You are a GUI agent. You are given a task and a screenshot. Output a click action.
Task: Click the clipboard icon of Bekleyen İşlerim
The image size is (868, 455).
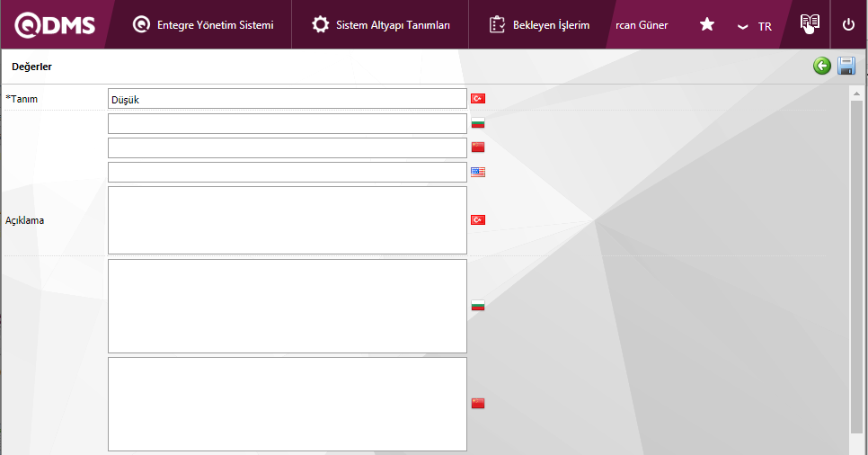497,25
